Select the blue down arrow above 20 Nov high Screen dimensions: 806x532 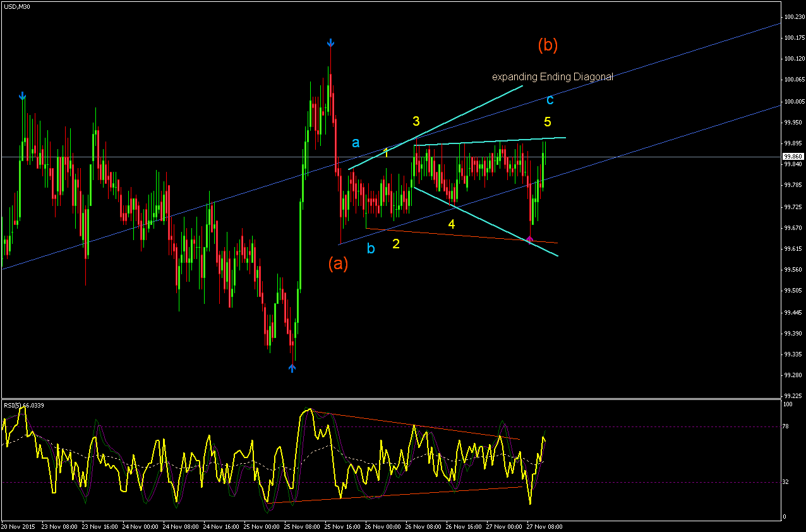[x=23, y=96]
